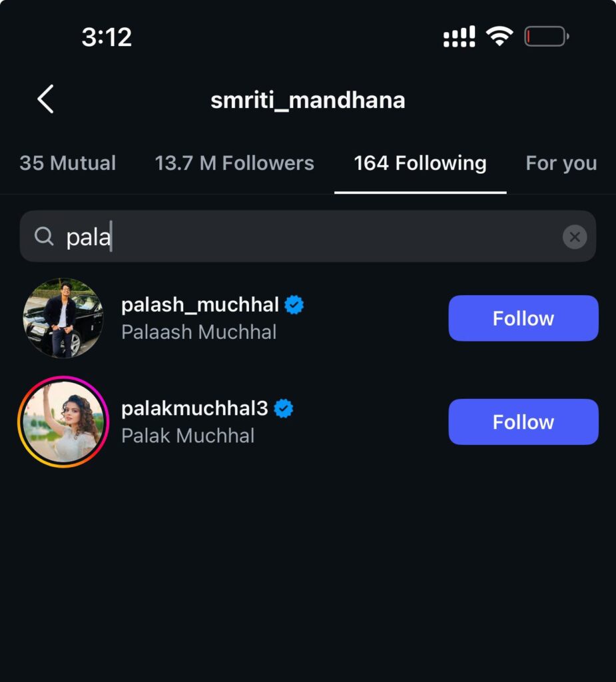Follow palash_muchhal

click(523, 318)
